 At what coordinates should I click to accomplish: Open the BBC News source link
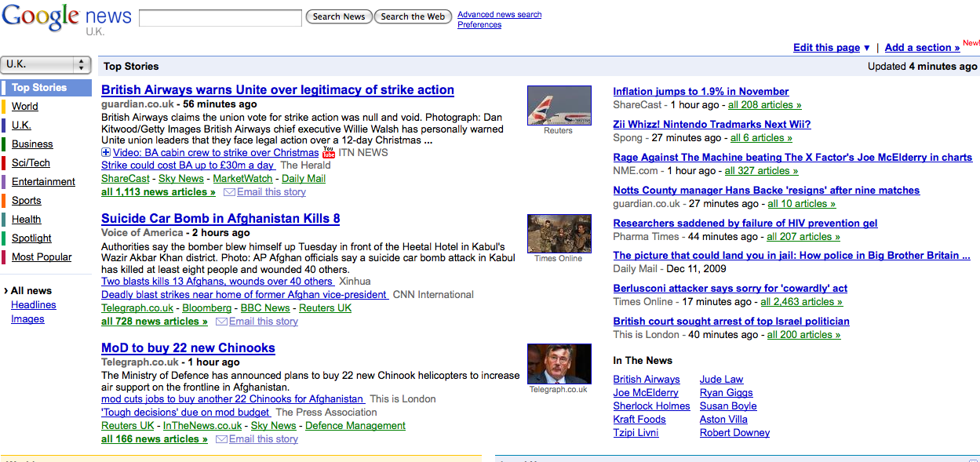[x=265, y=308]
